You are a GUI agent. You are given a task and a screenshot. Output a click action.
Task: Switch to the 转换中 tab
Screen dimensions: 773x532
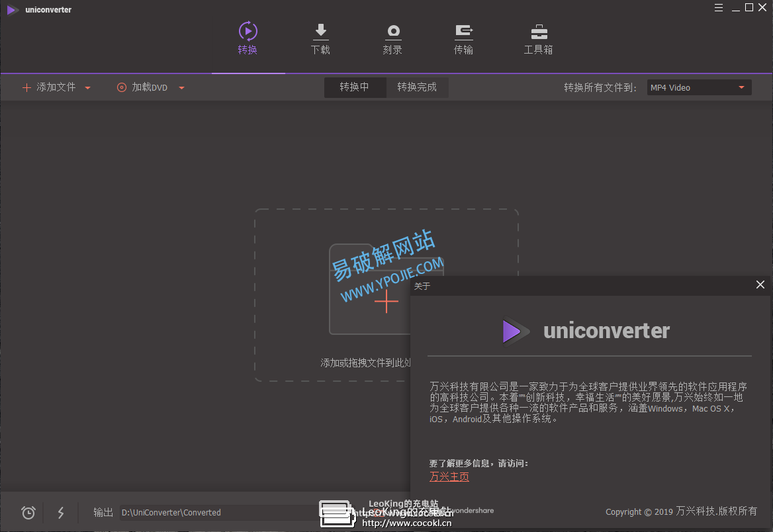(355, 87)
